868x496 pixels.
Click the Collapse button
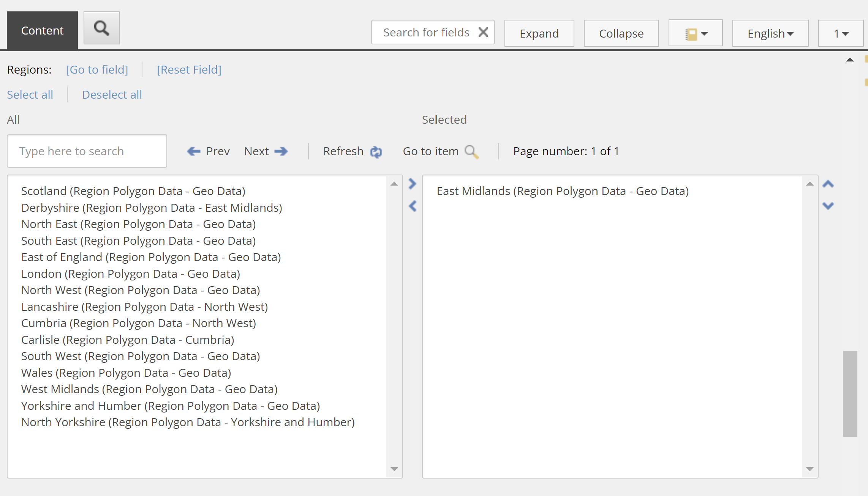(x=621, y=33)
